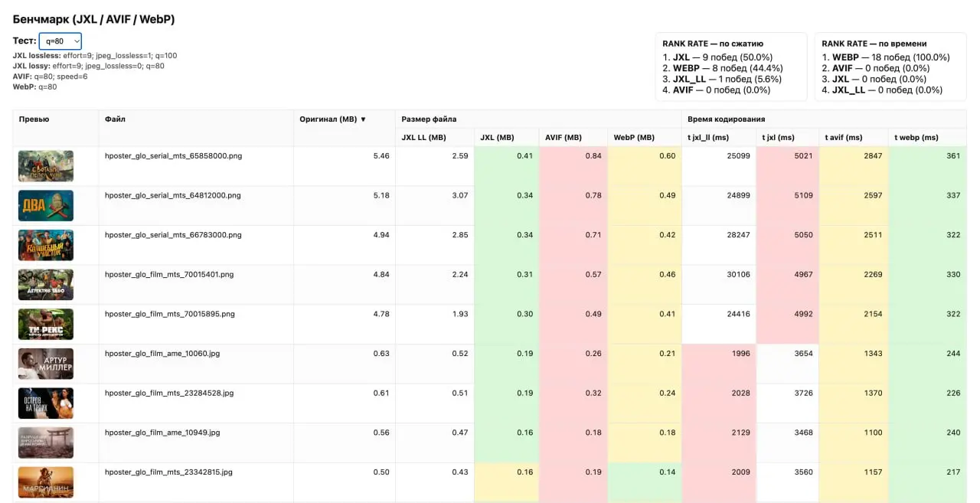
Task: Click the JXL LL (MB) column header
Action: [x=423, y=138]
